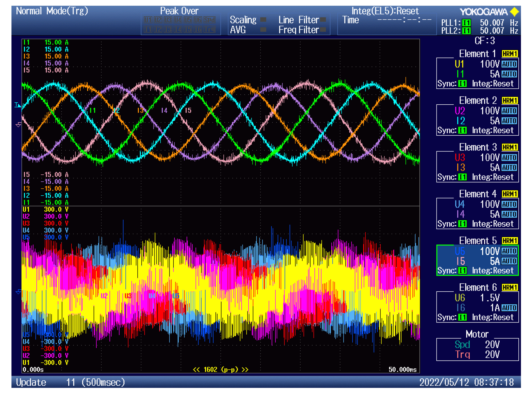Click the PLL2 source I1 indicator
This screenshot has height=397, width=532.
tap(466, 31)
